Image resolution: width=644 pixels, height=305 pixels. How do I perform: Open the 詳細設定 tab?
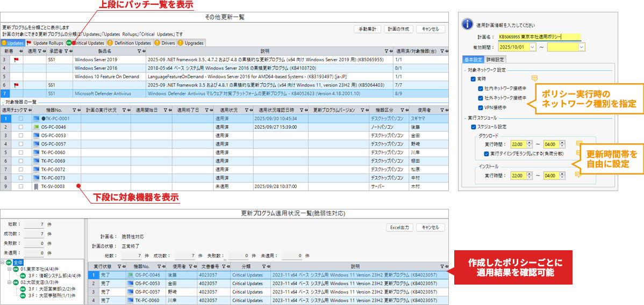click(x=495, y=60)
